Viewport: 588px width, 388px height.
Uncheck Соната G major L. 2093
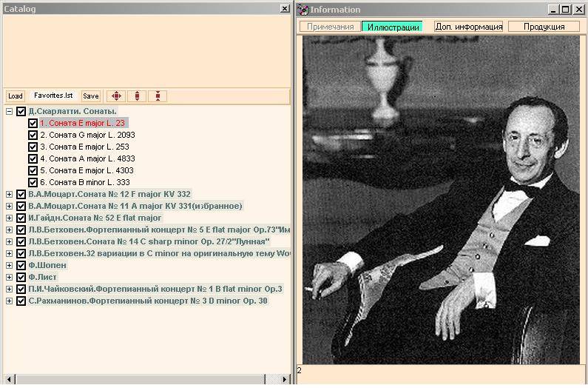[x=33, y=136]
